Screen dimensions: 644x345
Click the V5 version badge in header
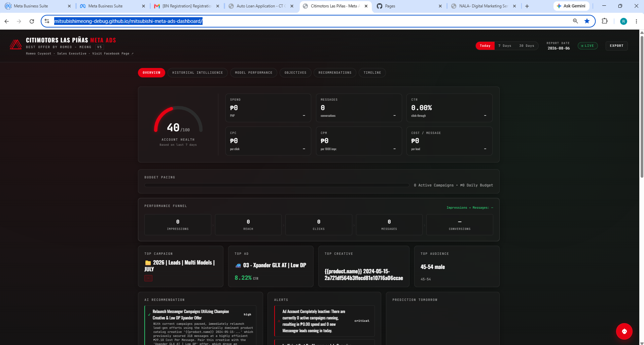(x=99, y=47)
